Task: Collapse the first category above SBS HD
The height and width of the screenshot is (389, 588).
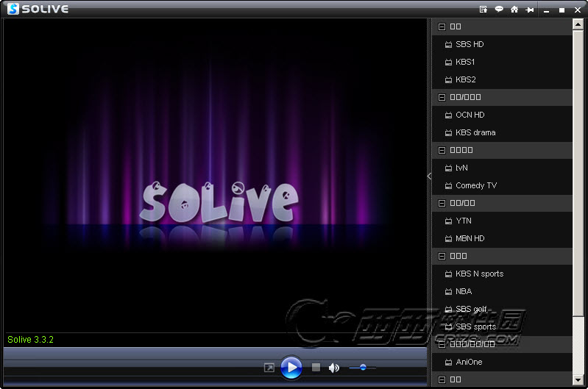Action: coord(442,26)
